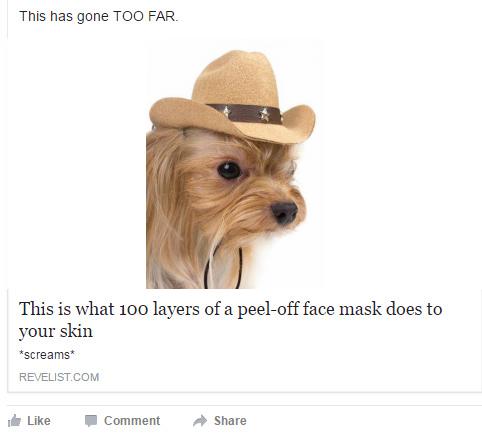The image size is (482, 435).
Task: Click the dog's dark eye in the photo
Action: [x=229, y=170]
